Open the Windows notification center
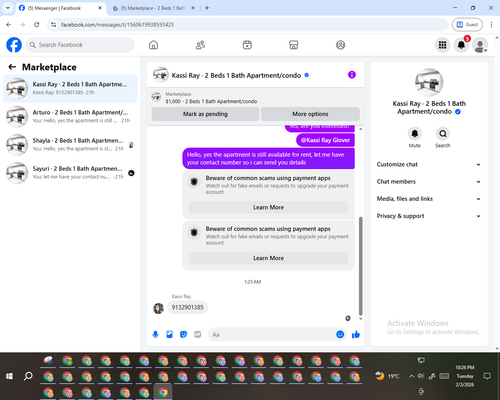The height and width of the screenshot is (400, 500). (x=487, y=376)
